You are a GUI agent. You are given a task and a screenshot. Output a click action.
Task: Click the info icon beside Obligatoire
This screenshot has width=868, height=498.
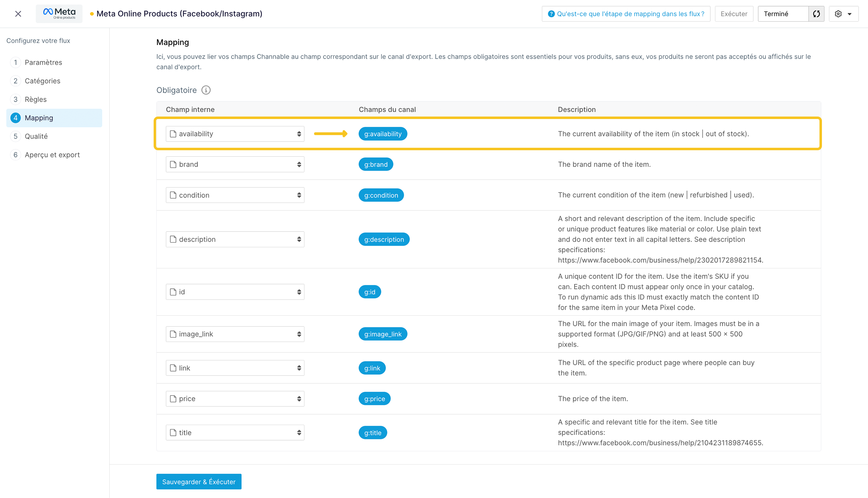pyautogui.click(x=206, y=90)
